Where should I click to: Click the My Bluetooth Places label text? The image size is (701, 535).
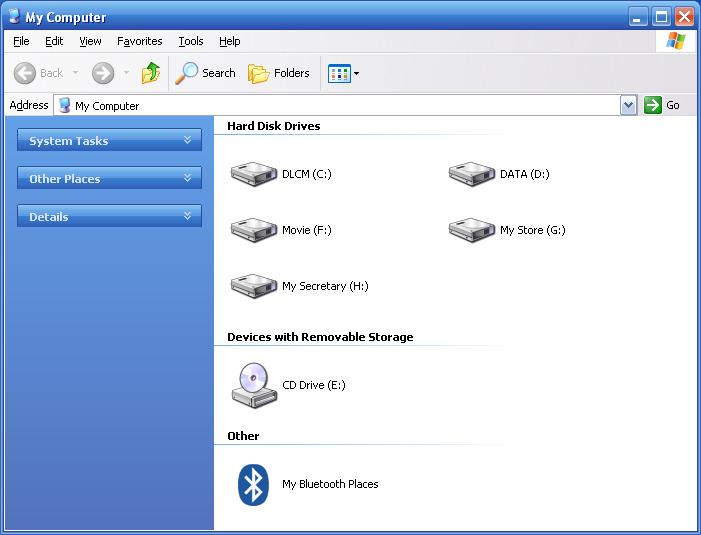(330, 484)
